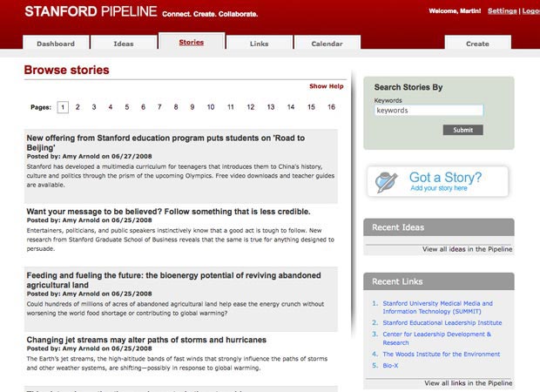Go to page 6 of stories

coord(143,107)
